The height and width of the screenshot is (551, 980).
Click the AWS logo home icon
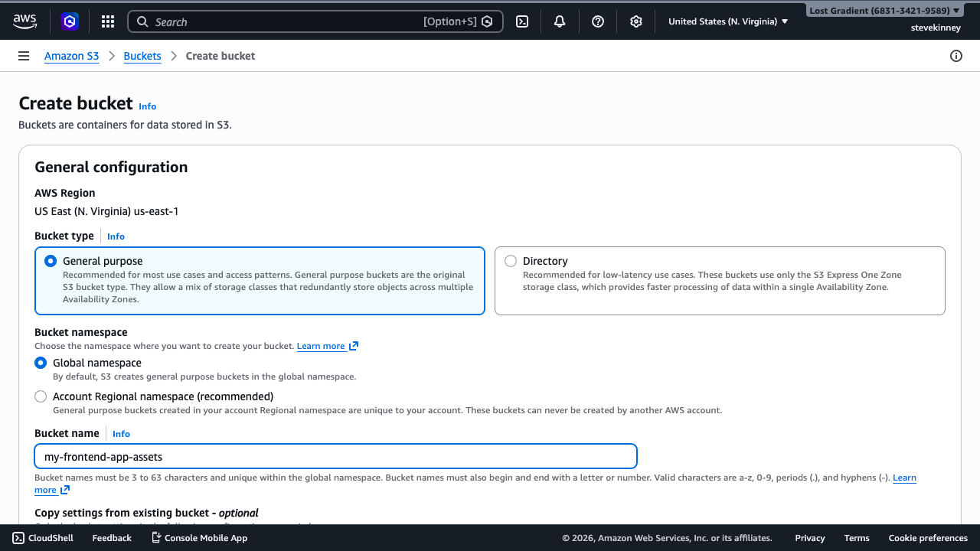(24, 21)
